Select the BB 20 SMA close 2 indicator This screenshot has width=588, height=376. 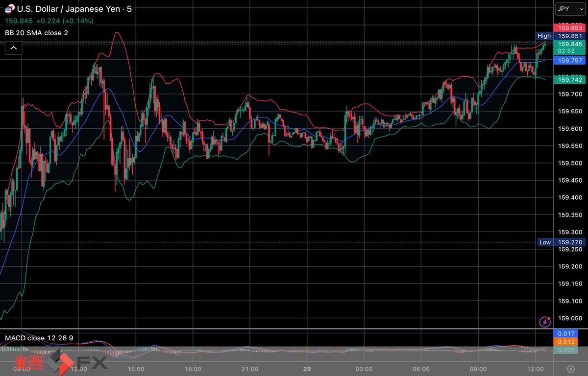point(37,33)
